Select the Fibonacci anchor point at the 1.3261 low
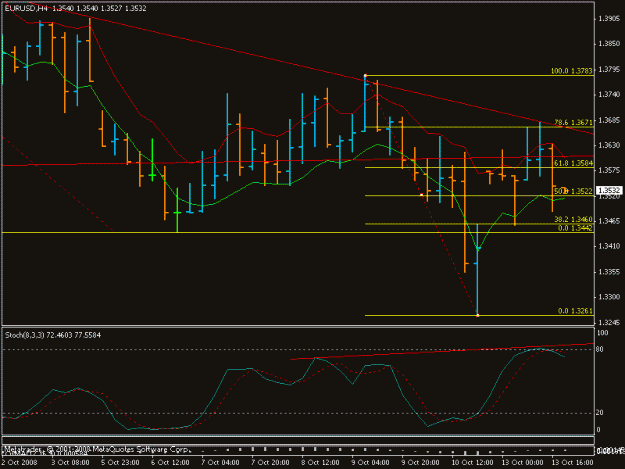Screen dimensions: 625x469 [478, 316]
